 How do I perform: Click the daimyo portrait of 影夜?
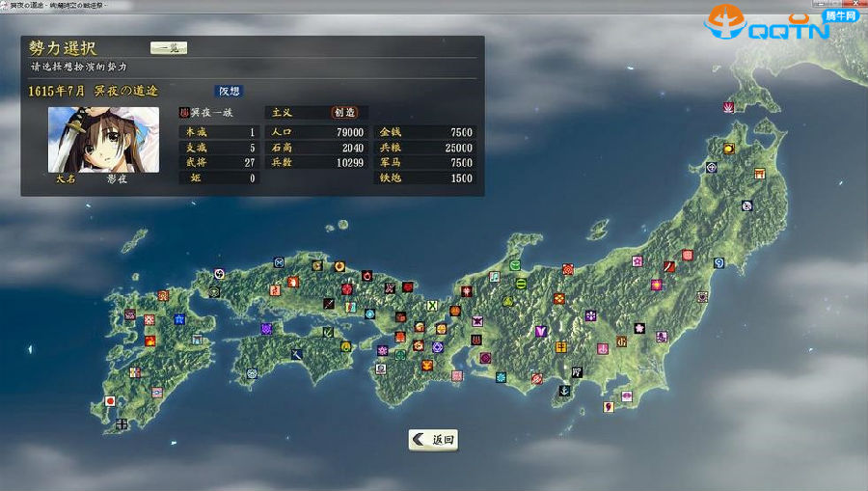tap(103, 140)
